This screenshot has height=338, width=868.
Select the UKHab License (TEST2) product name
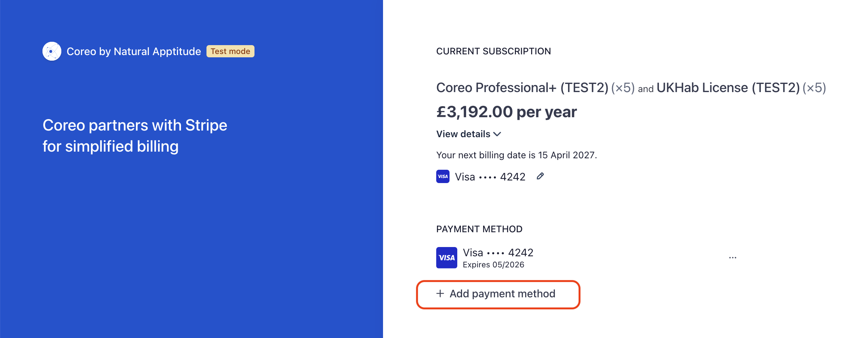pos(728,88)
